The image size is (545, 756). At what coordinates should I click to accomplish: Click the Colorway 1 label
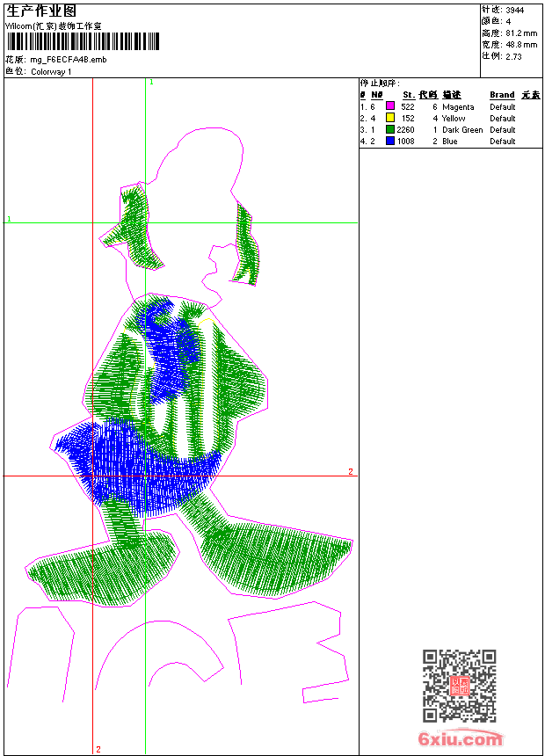51,72
